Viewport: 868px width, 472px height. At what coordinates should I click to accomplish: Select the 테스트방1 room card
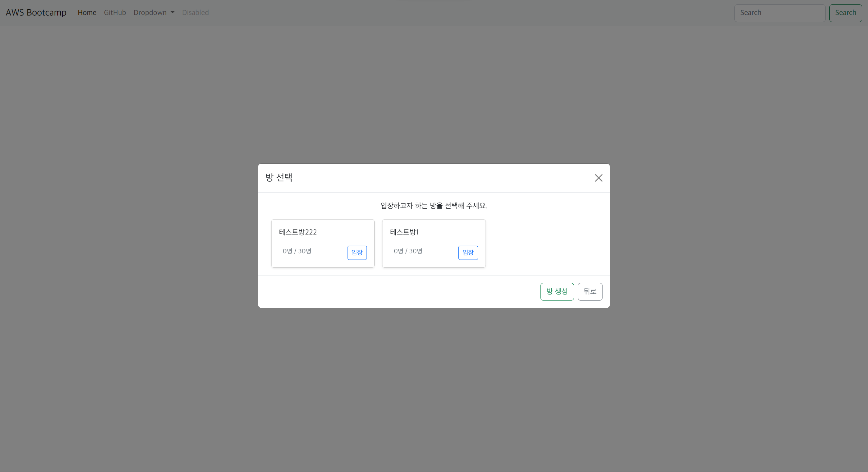coord(434,243)
